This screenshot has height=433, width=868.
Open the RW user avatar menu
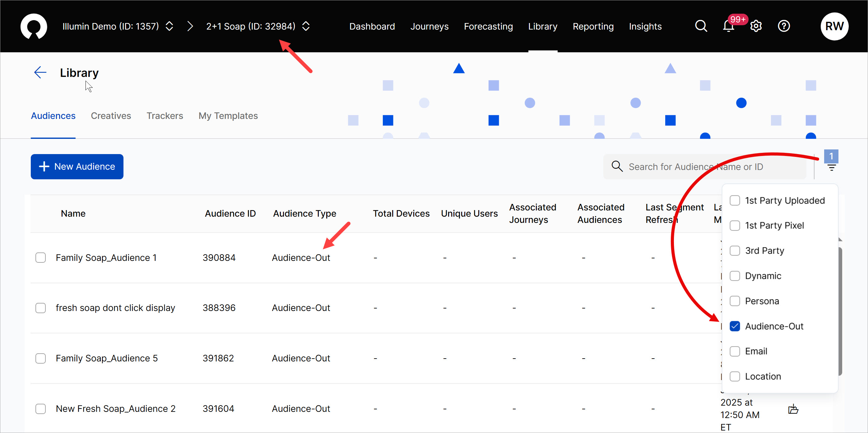tap(834, 26)
